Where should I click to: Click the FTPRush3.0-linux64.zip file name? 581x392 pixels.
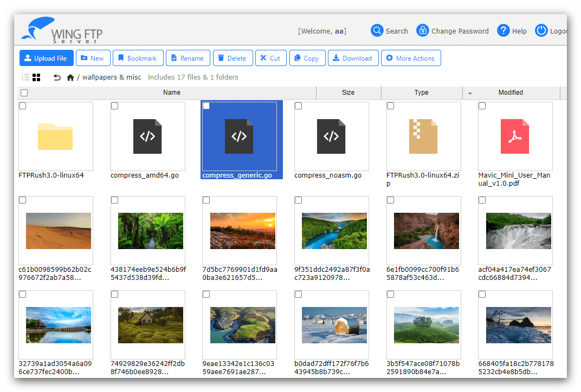[x=423, y=179]
